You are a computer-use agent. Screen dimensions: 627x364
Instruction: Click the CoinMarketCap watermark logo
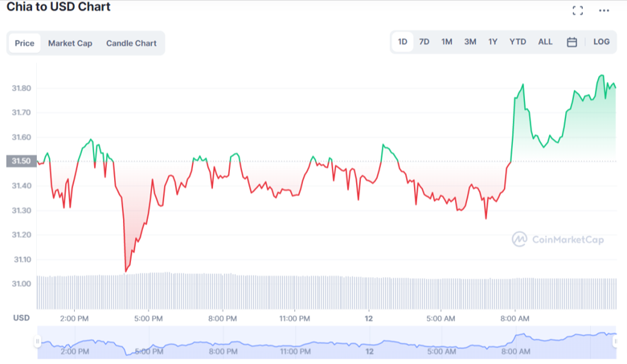pos(557,239)
